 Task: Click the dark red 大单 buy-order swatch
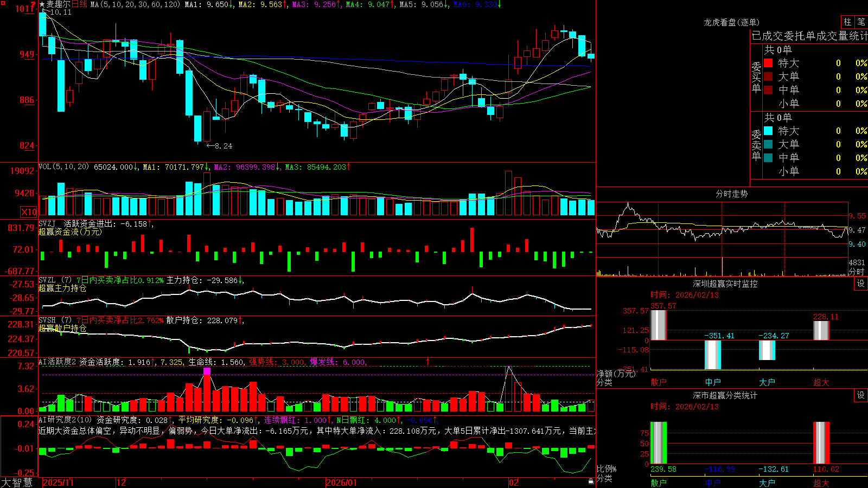point(768,76)
